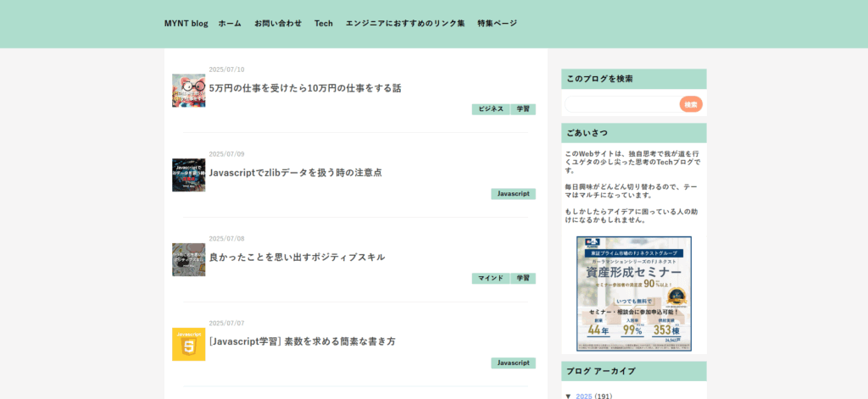Expand the 2025 blog archive triangle
The image size is (868, 399).
568,396
